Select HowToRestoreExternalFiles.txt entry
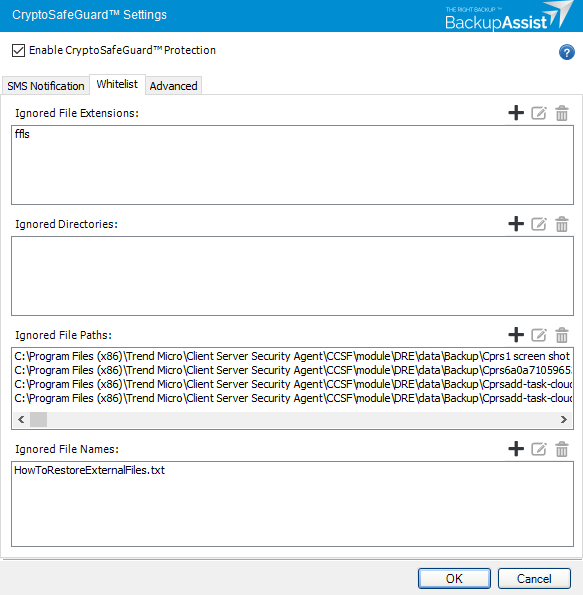Image resolution: width=583 pixels, height=595 pixels. 89,470
